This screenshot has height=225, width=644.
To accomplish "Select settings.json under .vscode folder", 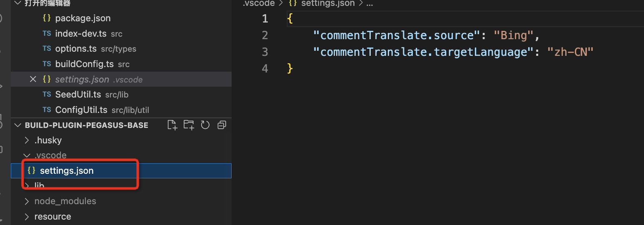I will pyautogui.click(x=121, y=170).
